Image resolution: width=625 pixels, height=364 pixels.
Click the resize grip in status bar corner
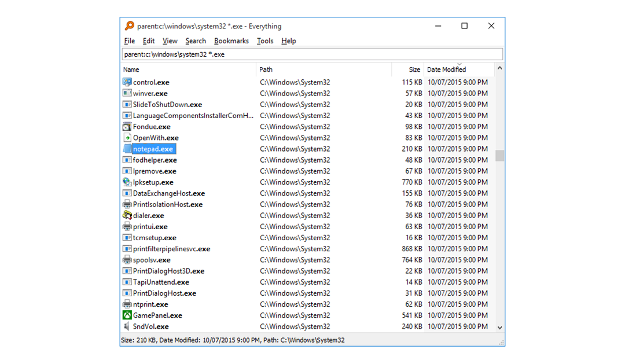tap(501, 343)
